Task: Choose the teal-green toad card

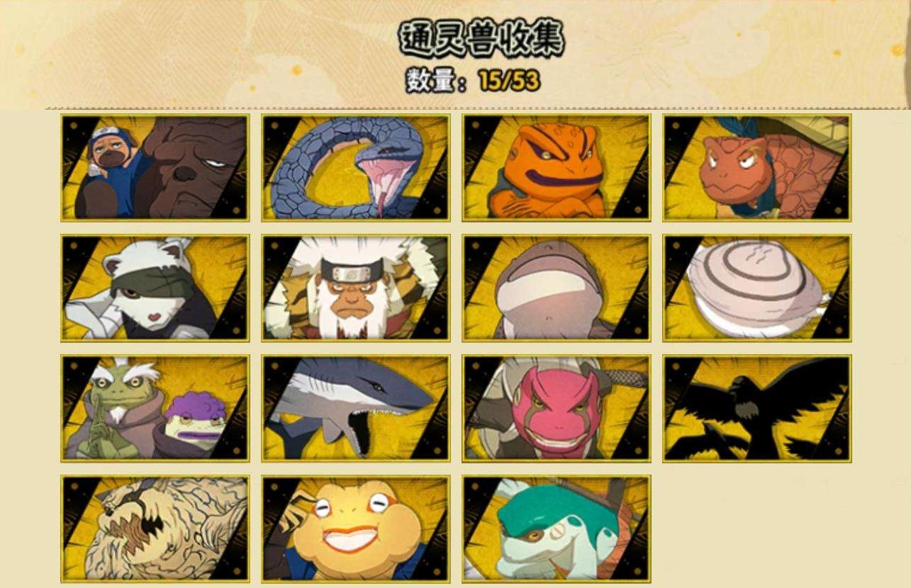Action: [x=556, y=529]
